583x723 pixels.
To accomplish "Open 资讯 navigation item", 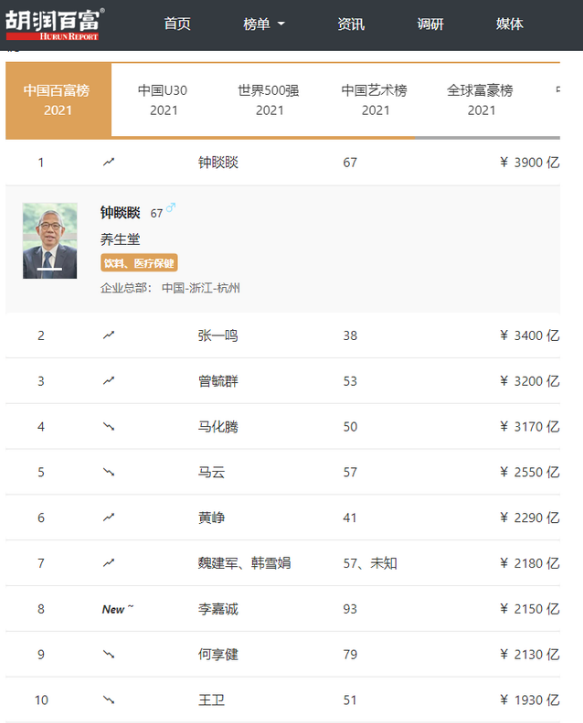I will coord(351,24).
